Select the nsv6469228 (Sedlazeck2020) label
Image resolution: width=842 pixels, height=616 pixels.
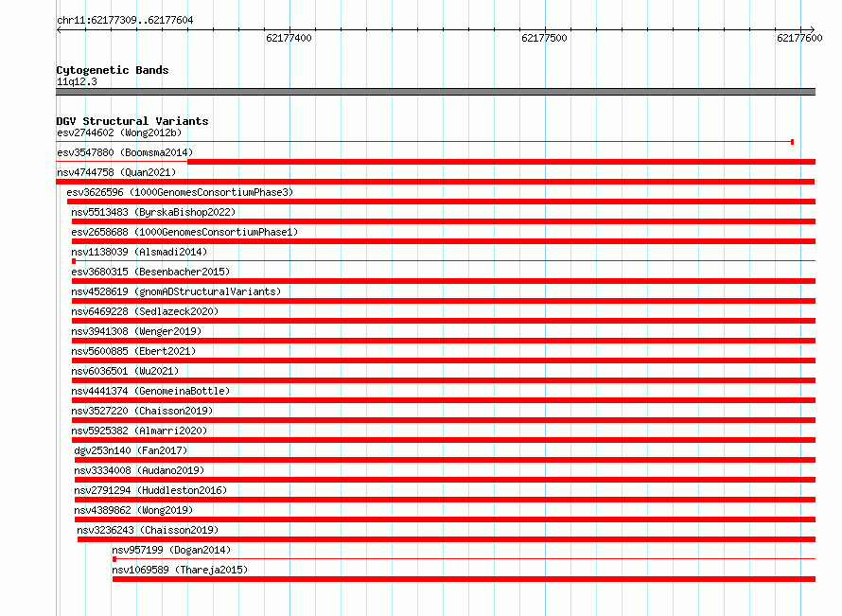[145, 311]
